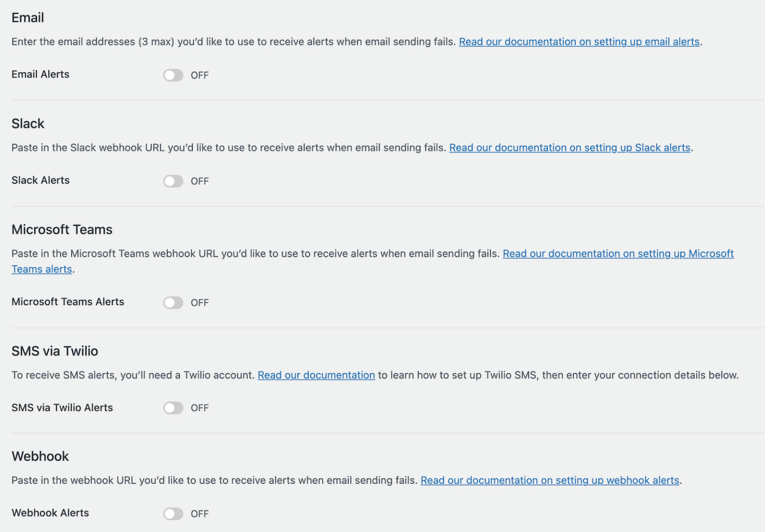Open documentation on setting up email alerts

click(579, 41)
